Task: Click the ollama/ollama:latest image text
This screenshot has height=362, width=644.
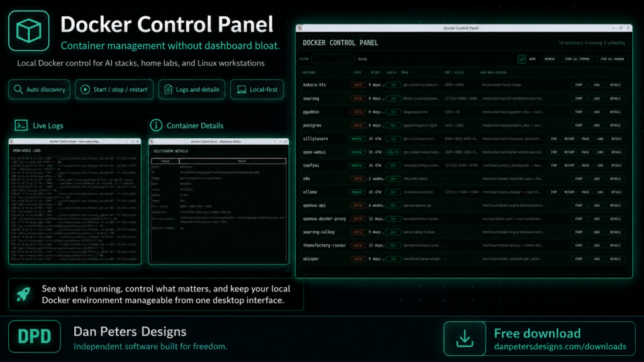Action: click(x=418, y=192)
